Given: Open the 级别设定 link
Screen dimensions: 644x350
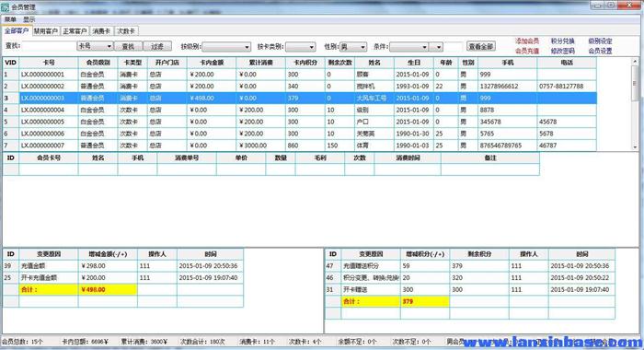Looking at the screenshot, I should 600,41.
